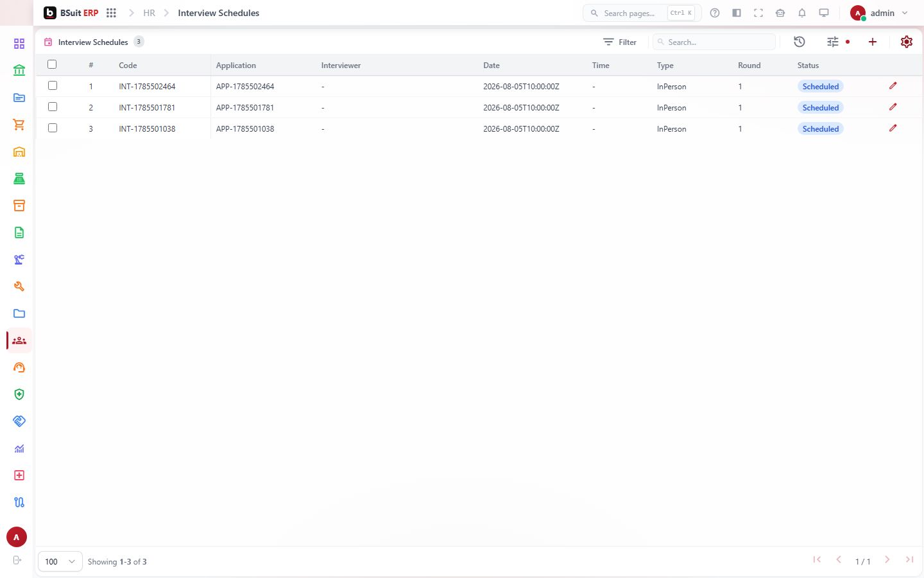The width and height of the screenshot is (924, 578).
Task: Open the green document module in sidebar
Action: pyautogui.click(x=19, y=232)
